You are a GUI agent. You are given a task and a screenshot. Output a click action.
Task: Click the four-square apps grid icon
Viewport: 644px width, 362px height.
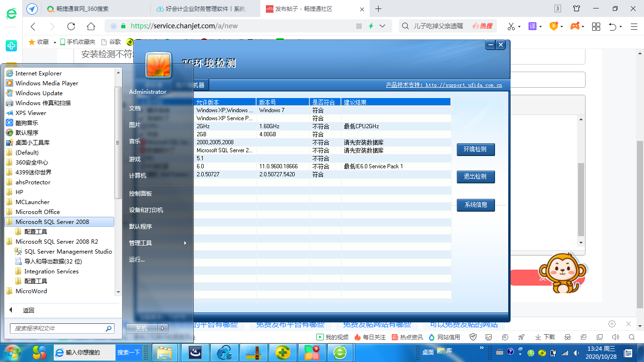596,26
